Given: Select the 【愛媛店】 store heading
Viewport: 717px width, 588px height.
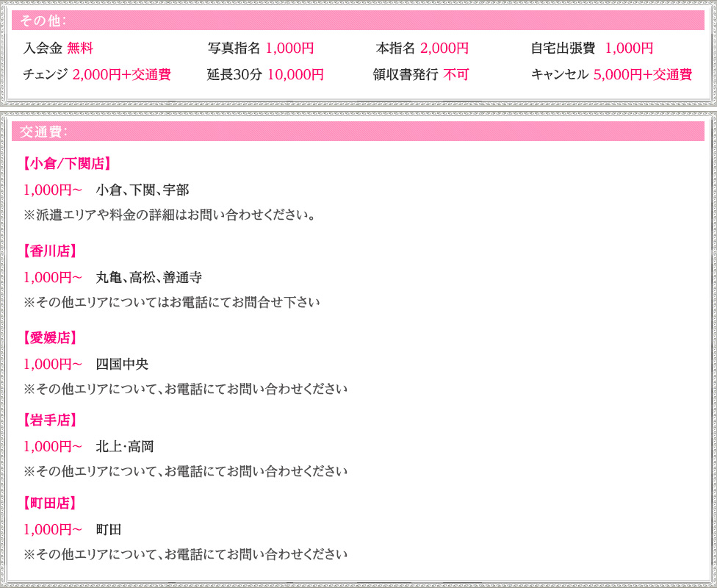Looking at the screenshot, I should 50,338.
